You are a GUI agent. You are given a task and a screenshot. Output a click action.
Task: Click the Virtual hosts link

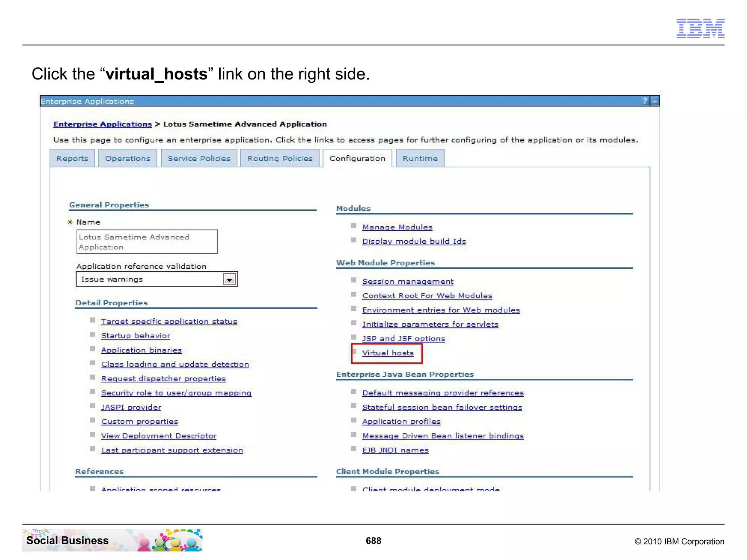point(388,353)
